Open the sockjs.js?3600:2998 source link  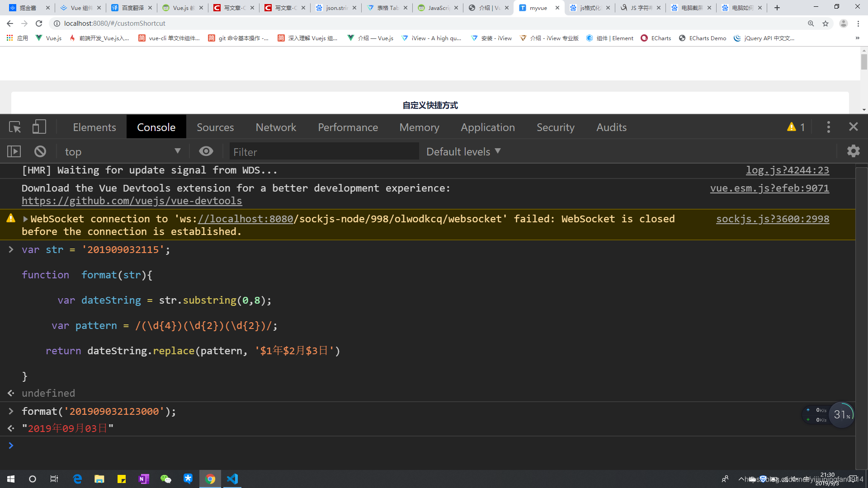tap(772, 219)
